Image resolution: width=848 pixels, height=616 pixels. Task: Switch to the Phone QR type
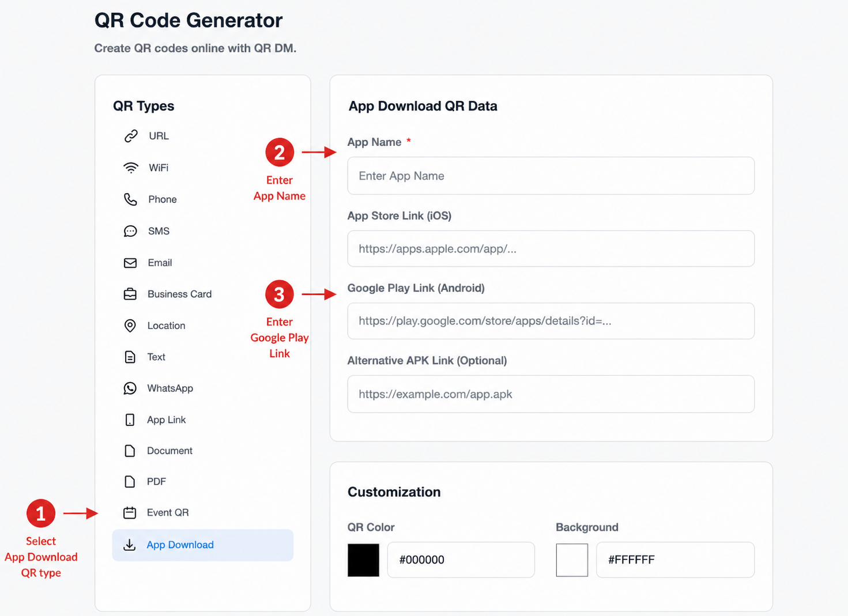(203, 199)
